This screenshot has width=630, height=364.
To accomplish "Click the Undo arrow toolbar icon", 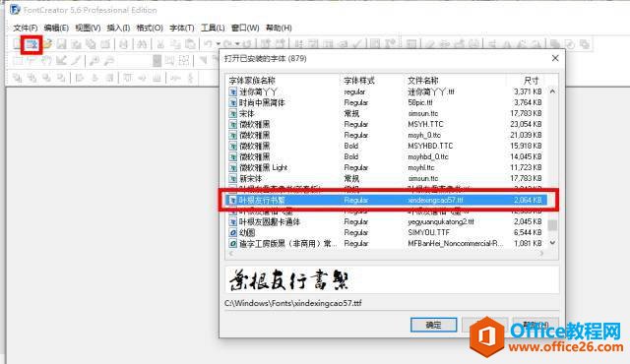I will pos(208,44).
